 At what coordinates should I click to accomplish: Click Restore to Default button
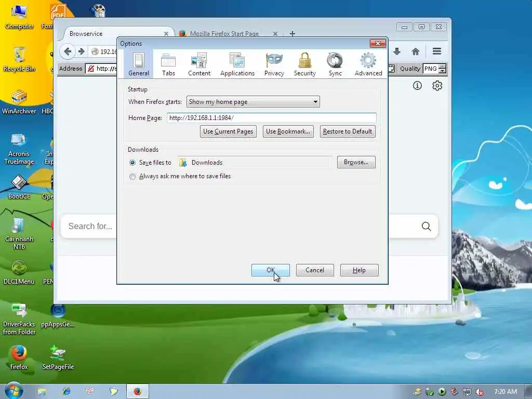(348, 131)
